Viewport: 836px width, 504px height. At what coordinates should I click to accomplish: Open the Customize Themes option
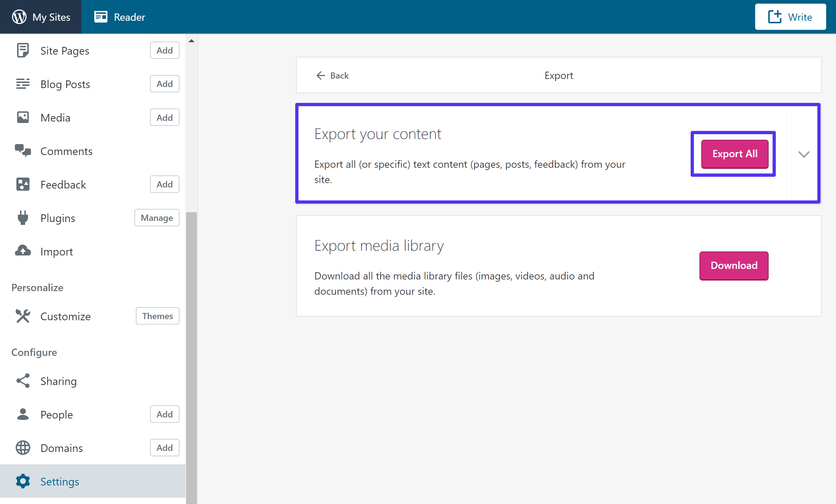(157, 316)
